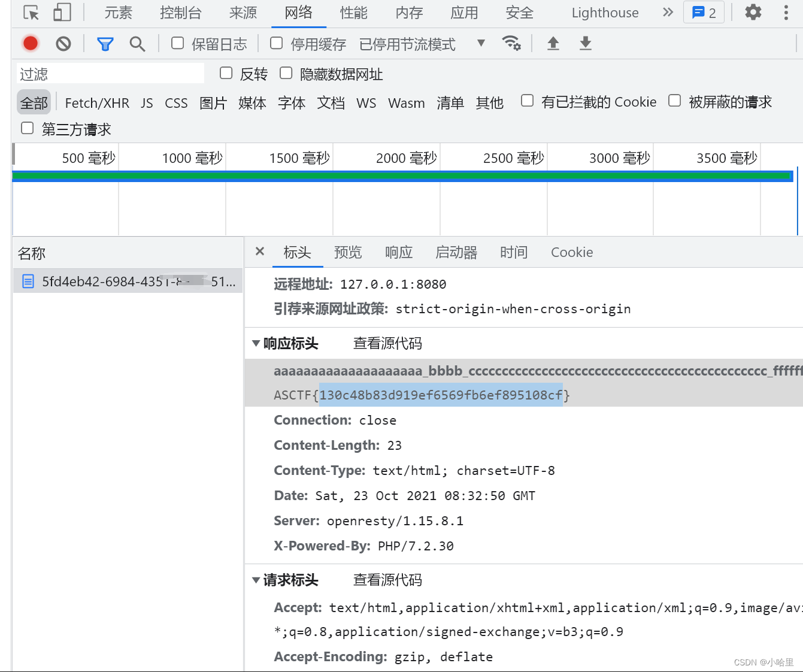Filter requests by JS type
Screen dimensions: 803x672
[x=147, y=103]
